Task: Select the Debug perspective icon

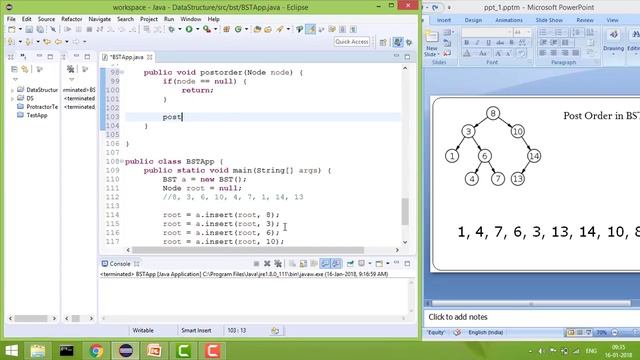Action: point(409,42)
